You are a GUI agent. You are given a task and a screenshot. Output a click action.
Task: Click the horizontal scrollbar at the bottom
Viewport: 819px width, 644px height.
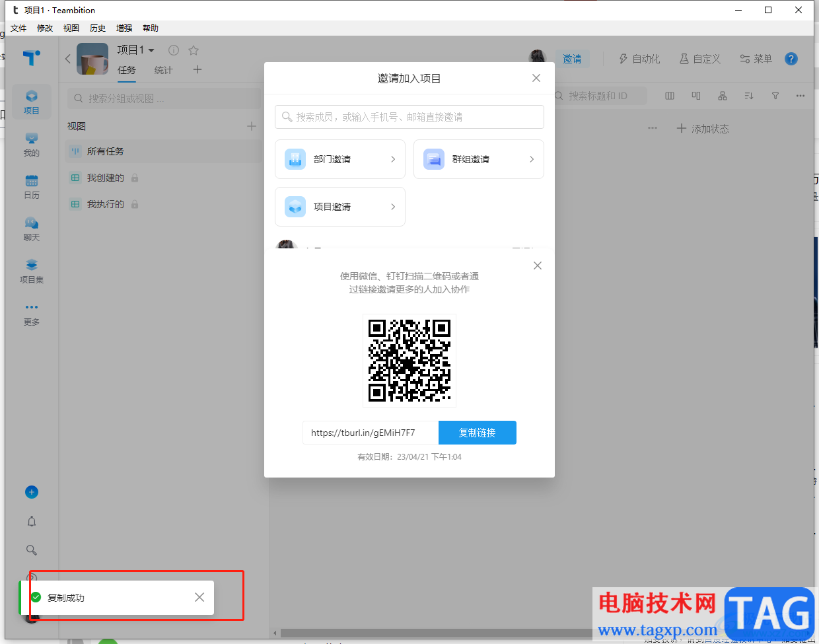click(436, 633)
